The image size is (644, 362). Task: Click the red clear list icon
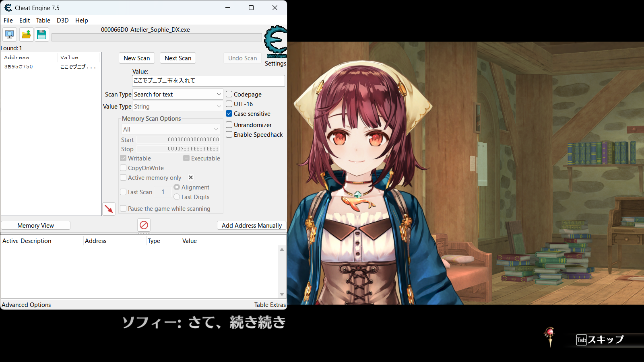coord(144,225)
